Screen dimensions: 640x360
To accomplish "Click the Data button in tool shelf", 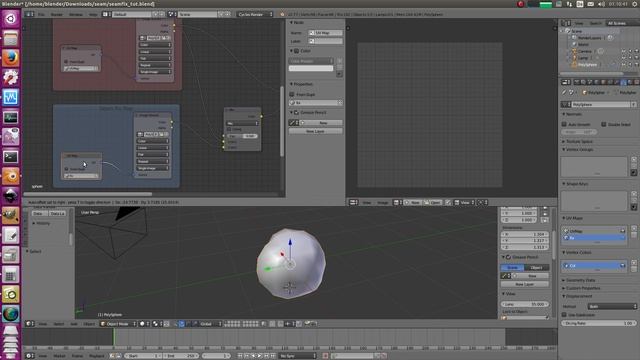I will [x=38, y=213].
